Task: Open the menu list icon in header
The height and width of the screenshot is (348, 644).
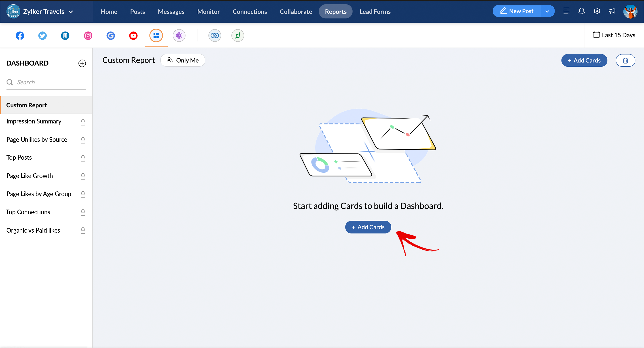Action: pos(566,11)
